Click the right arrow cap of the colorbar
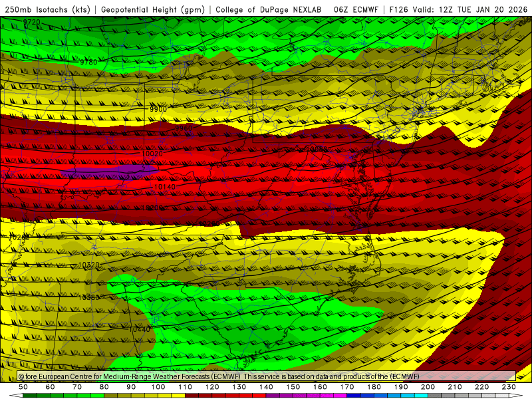This screenshot has width=532, height=399. [x=516, y=396]
